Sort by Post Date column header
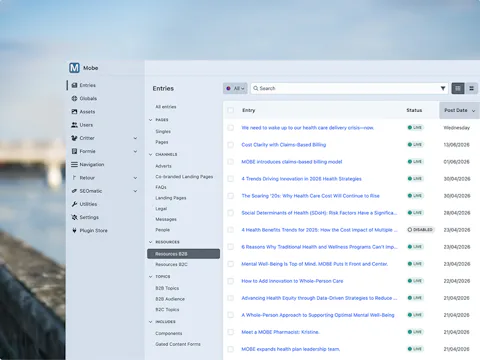The height and width of the screenshot is (360, 480). (459, 110)
